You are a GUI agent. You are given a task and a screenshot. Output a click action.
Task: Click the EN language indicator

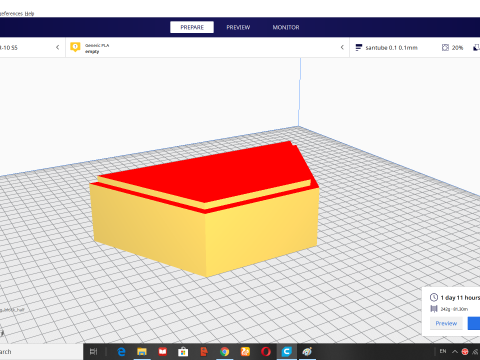click(x=443, y=351)
